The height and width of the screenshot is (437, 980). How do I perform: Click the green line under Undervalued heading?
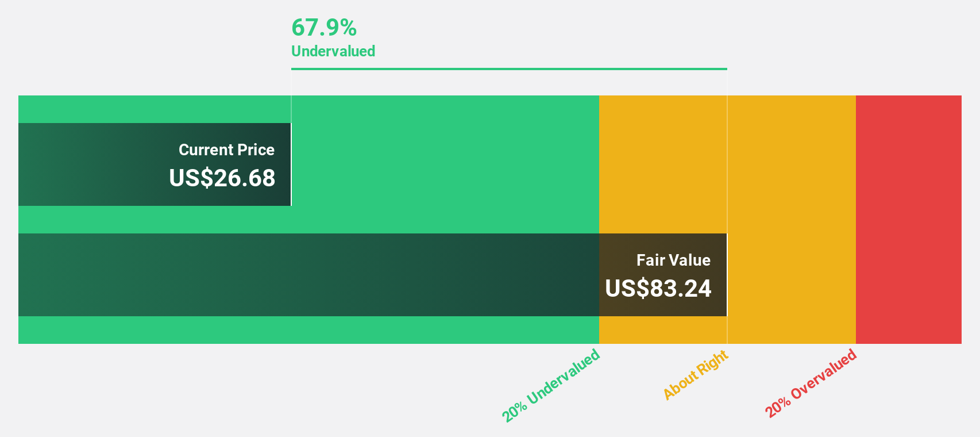coord(509,69)
